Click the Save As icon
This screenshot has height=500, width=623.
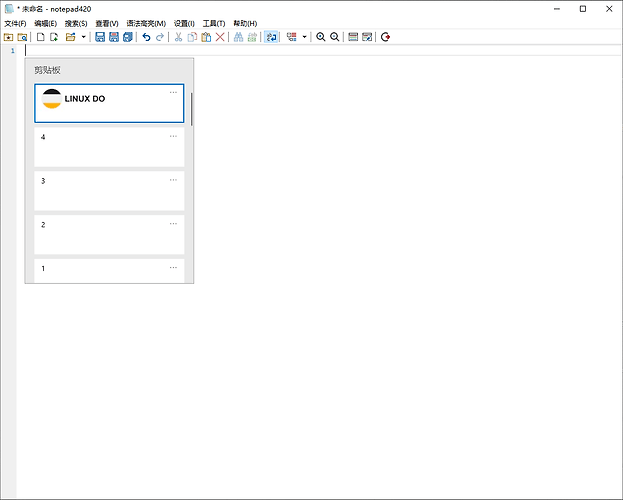(x=114, y=37)
